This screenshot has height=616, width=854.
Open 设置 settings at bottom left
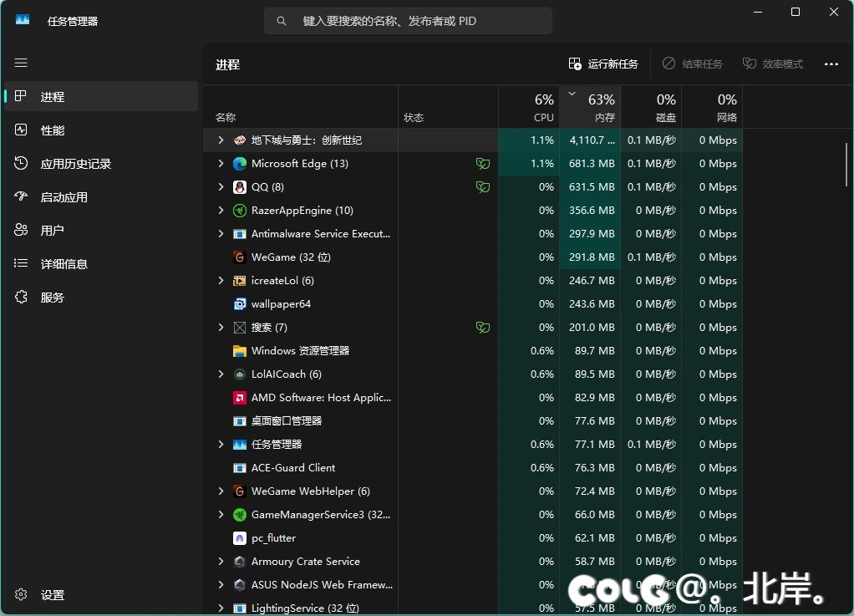pos(52,595)
